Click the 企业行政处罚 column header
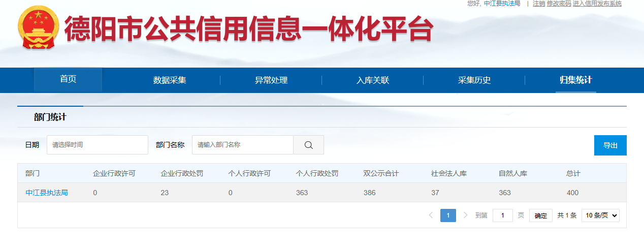 [182, 174]
